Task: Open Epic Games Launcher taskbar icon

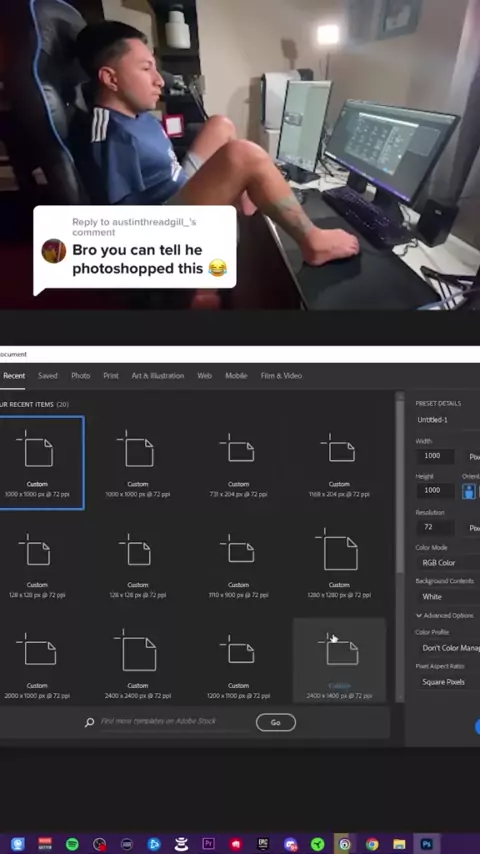Action: click(263, 844)
